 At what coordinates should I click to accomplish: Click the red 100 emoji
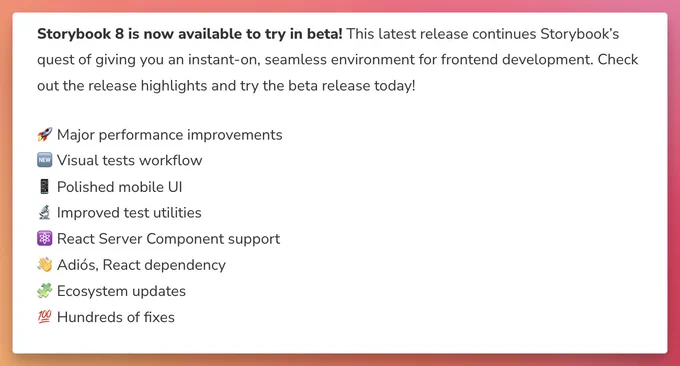tap(44, 317)
